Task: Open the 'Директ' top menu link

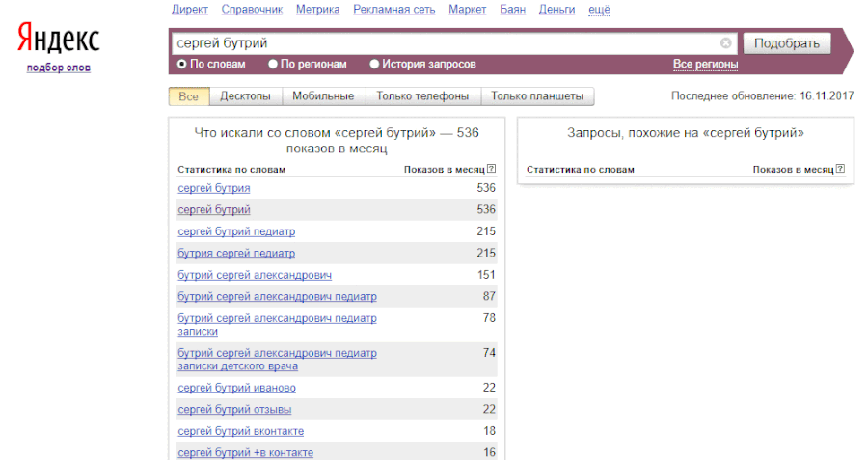Action: (x=190, y=10)
